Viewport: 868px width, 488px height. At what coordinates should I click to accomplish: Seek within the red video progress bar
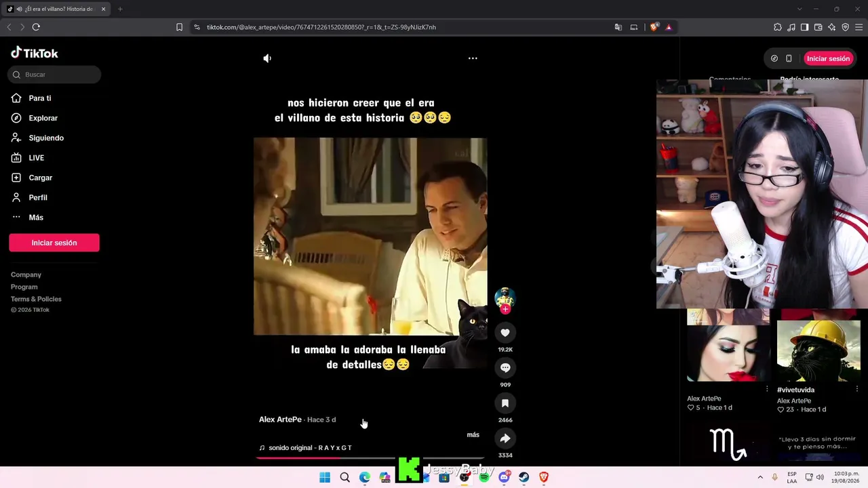[370, 457]
